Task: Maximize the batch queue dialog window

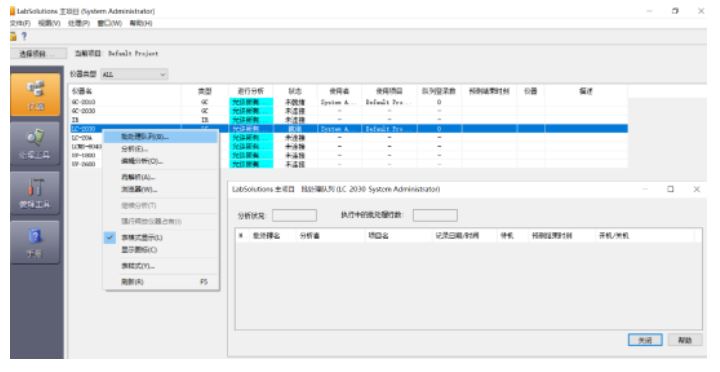Action: coord(670,189)
